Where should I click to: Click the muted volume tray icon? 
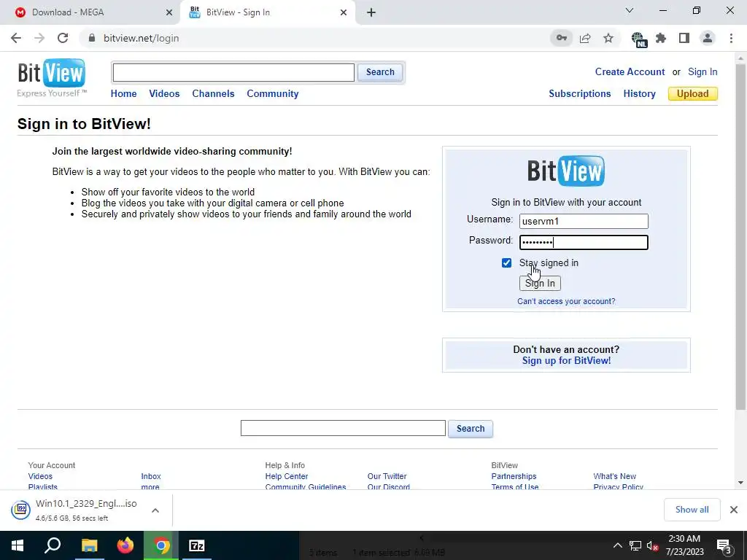(x=652, y=545)
